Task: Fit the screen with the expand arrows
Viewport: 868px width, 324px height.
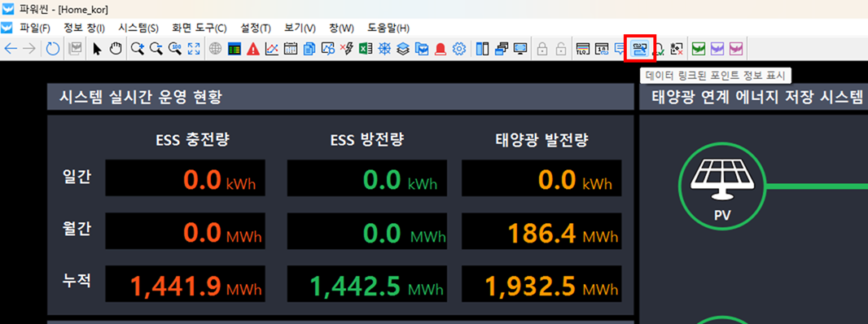Action: (194, 50)
